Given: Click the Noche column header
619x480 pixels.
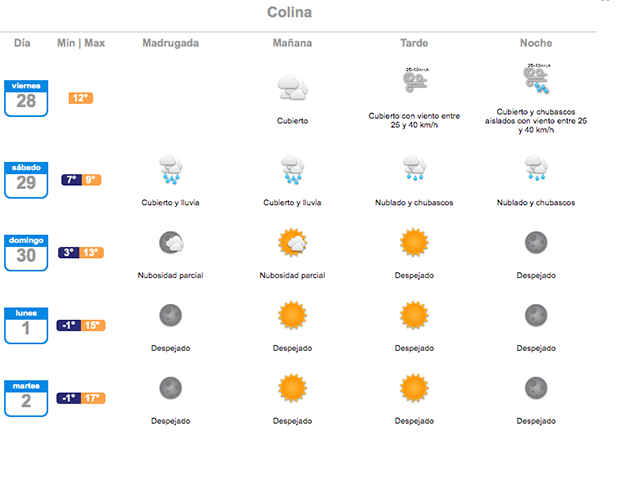Looking at the screenshot, I should tap(536, 43).
